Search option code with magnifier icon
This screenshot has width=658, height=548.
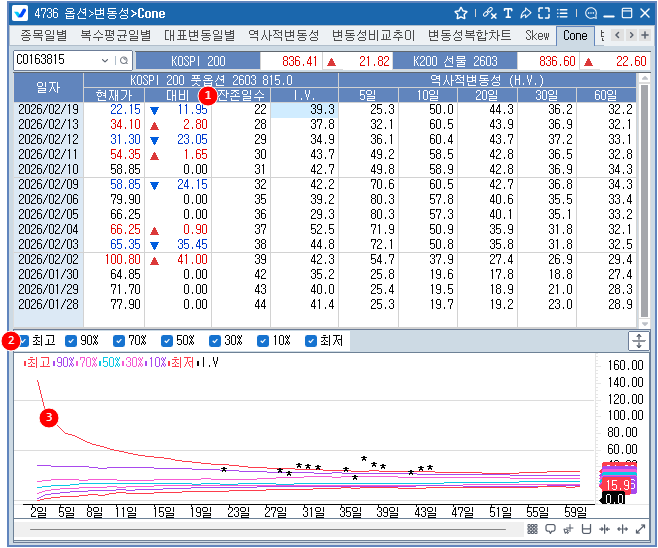[x=125, y=61]
